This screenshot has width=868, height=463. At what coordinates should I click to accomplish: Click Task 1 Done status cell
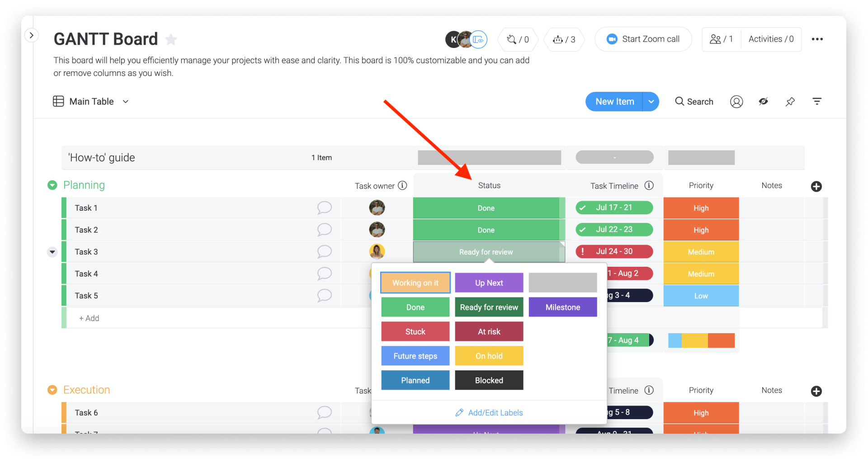point(489,208)
